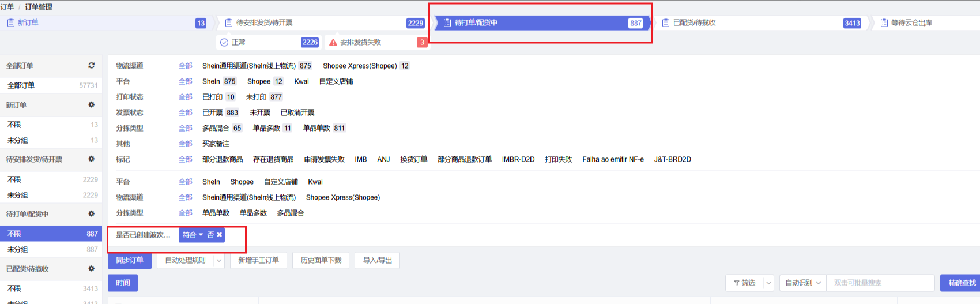Viewport: 980px width, 304px height.
Task: Click the checkmark icon beside 正常
Action: [224, 42]
